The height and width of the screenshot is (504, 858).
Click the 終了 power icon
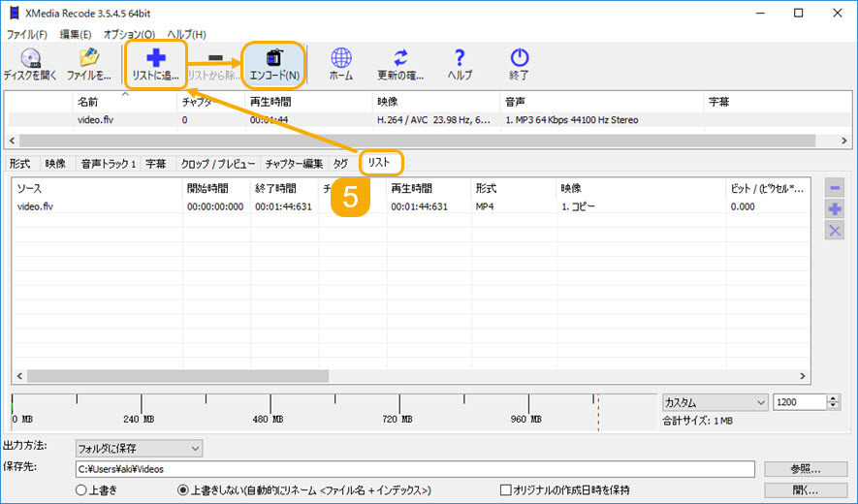(x=519, y=65)
